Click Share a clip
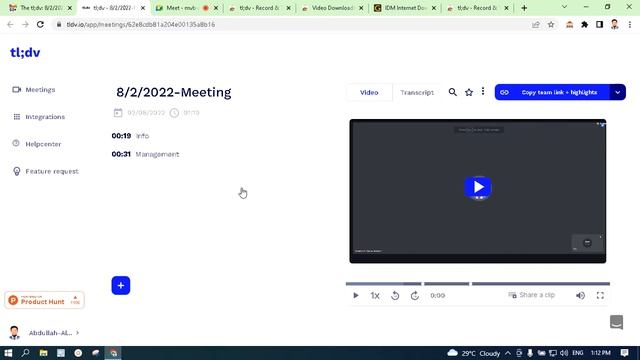Viewport: 640px width, 360px height. (531, 295)
